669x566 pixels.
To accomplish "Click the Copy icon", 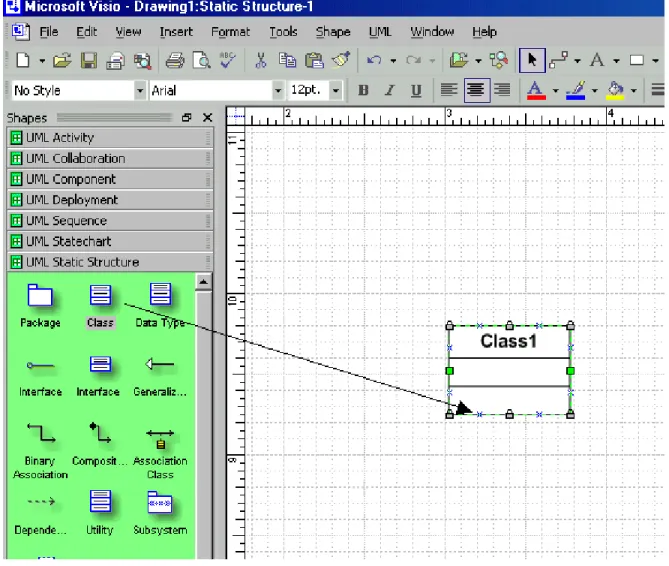I will [287, 60].
